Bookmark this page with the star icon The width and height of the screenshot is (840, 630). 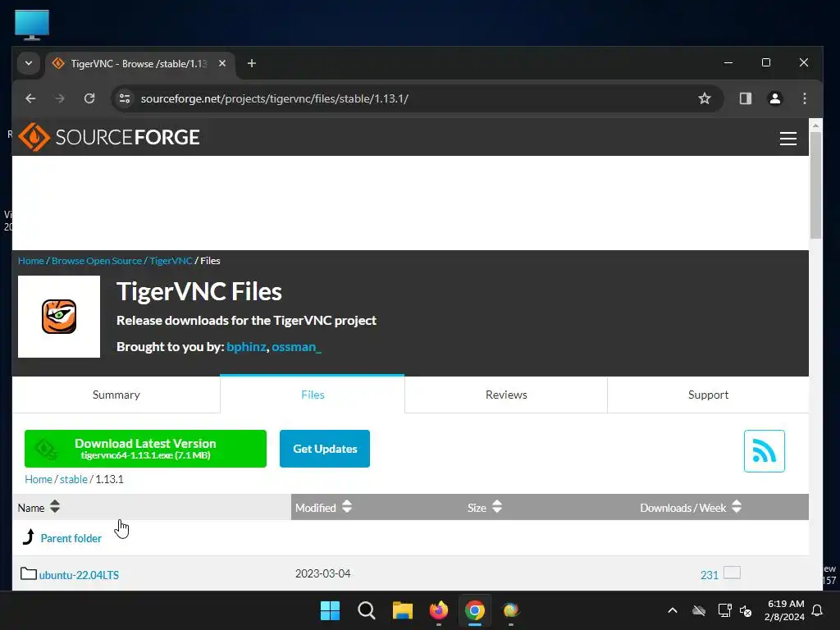coord(705,98)
